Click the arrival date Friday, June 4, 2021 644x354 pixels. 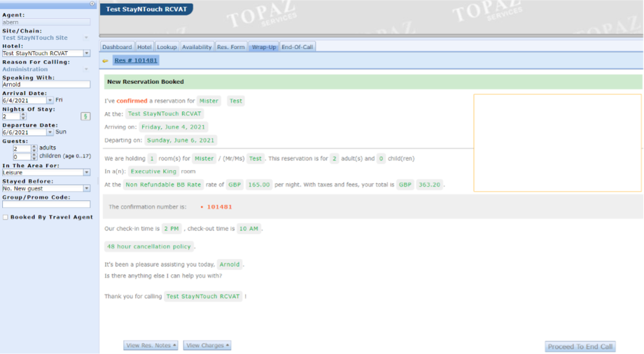(173, 127)
